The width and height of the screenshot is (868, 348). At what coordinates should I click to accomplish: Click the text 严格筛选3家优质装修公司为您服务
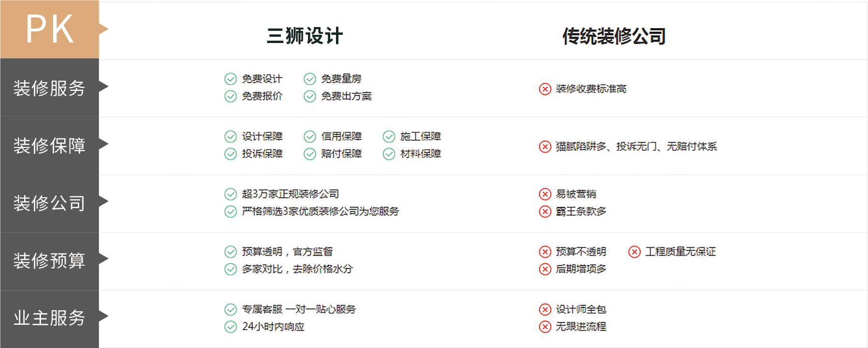point(321,212)
